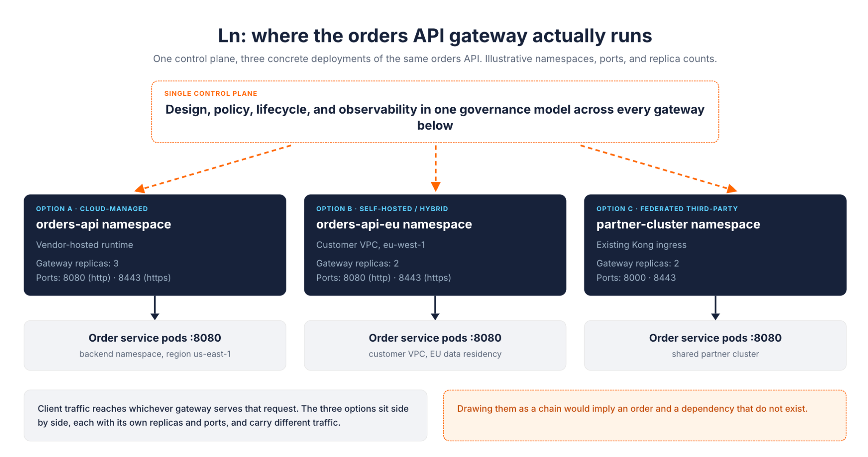Click 'Ports: 8000 · 8443' line
Screen dimensions: 868x457
636,278
